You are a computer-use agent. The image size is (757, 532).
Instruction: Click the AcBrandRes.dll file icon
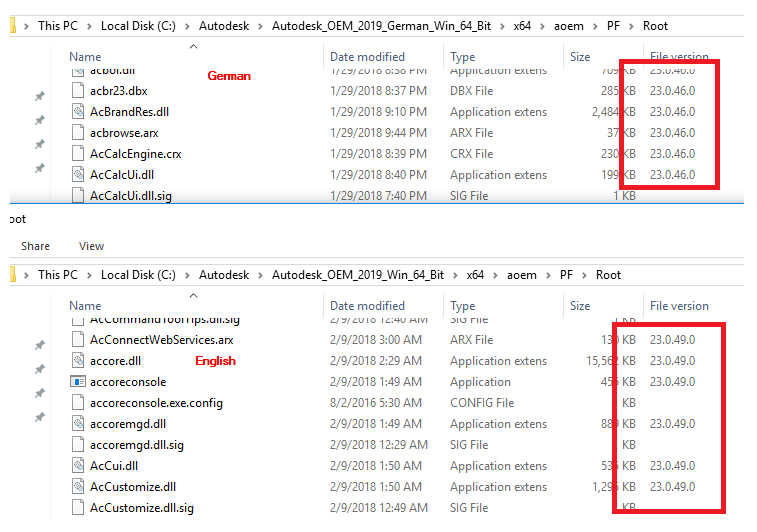[x=78, y=112]
